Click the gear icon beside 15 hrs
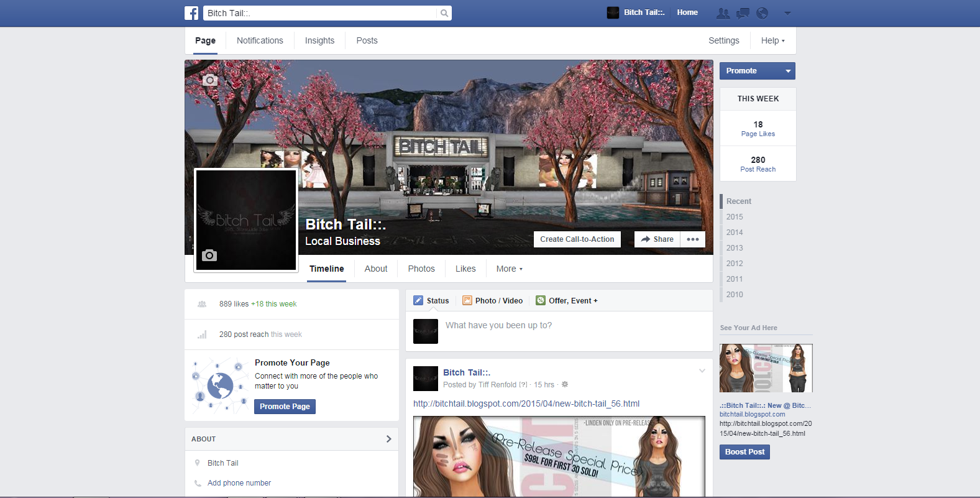The image size is (980, 498). 565,385
